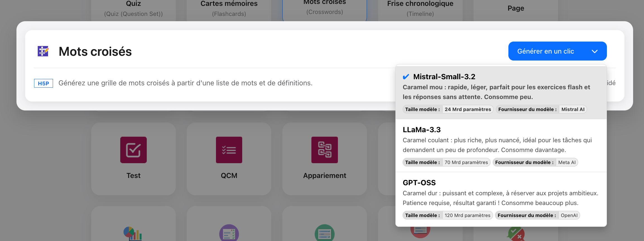Click the Mots croisés crossword icon
Image resolution: width=644 pixels, height=241 pixels.
click(x=43, y=51)
